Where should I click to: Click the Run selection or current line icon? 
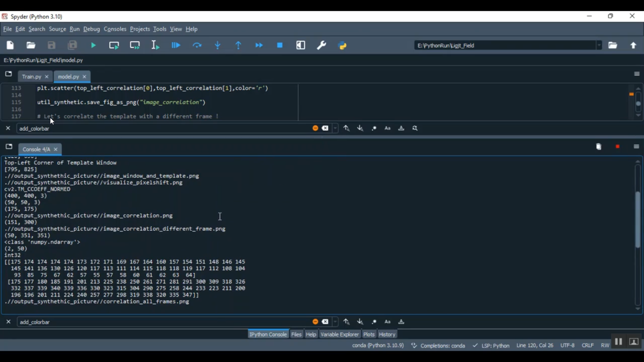(x=155, y=45)
